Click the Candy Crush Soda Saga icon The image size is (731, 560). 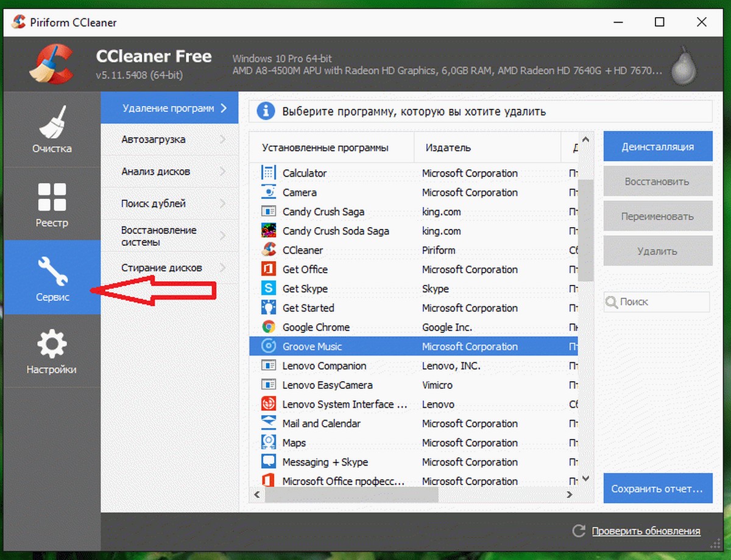[268, 231]
